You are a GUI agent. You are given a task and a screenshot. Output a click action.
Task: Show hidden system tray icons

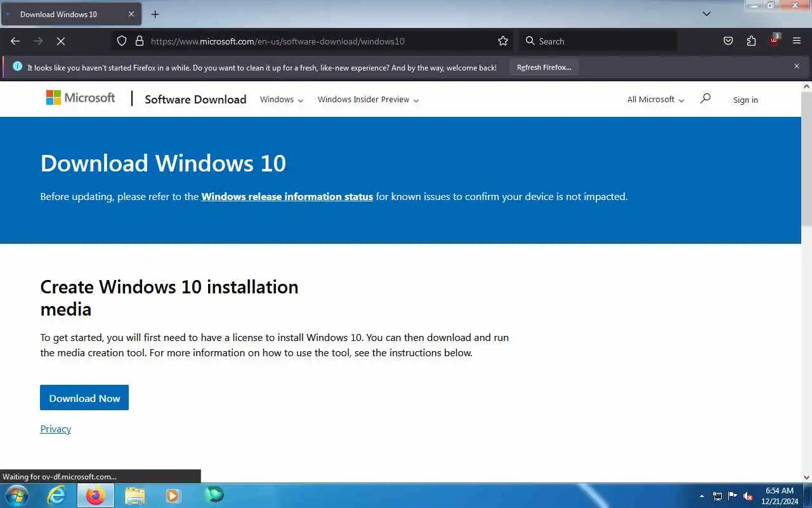coord(702,496)
